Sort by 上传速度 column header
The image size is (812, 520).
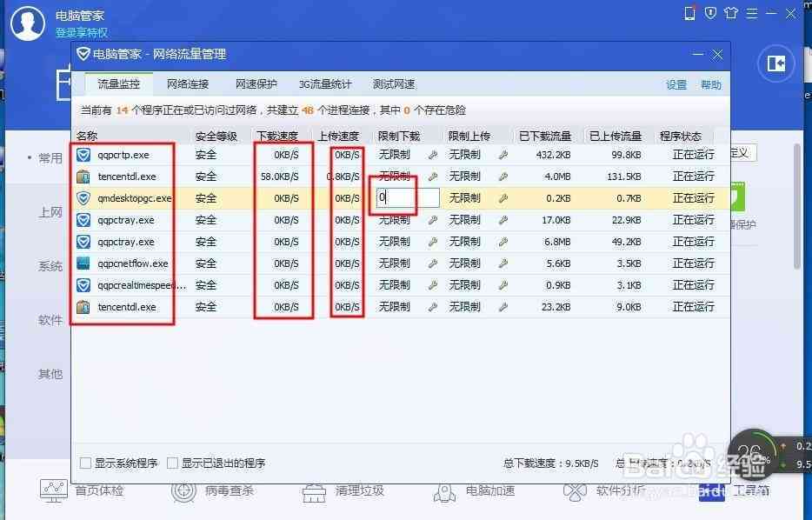click(x=338, y=137)
